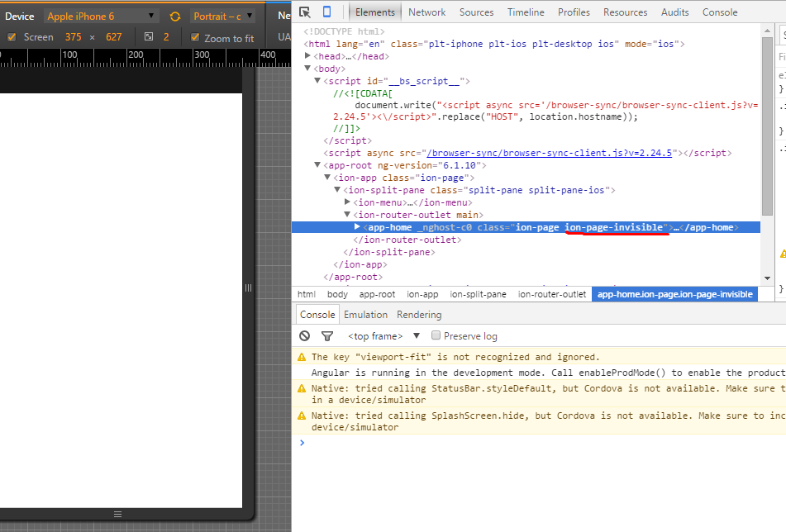
Task: Click the Elements panel scroll down arrow
Action: point(767,278)
